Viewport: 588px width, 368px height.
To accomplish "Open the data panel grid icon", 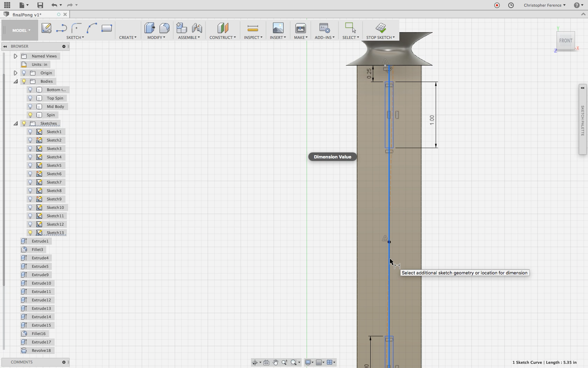I will [7, 5].
